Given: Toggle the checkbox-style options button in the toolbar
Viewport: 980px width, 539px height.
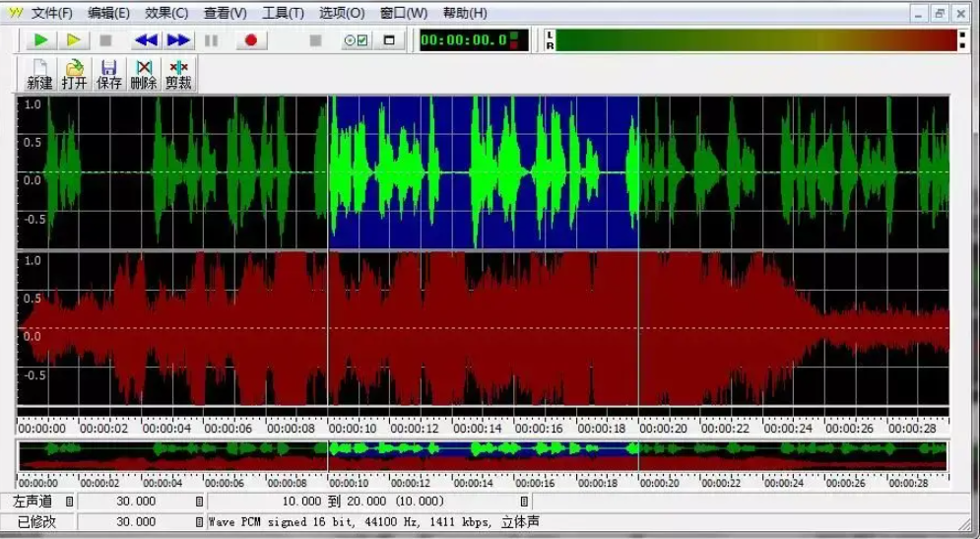Looking at the screenshot, I should click(x=355, y=40).
